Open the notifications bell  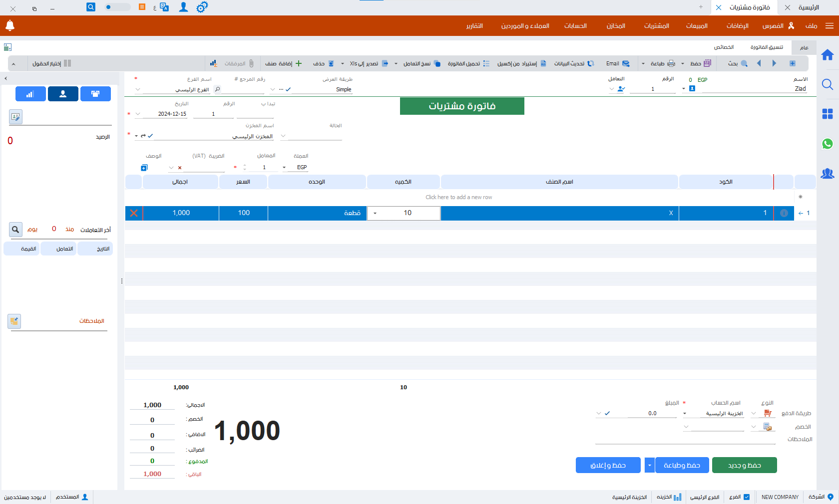pyautogui.click(x=10, y=25)
